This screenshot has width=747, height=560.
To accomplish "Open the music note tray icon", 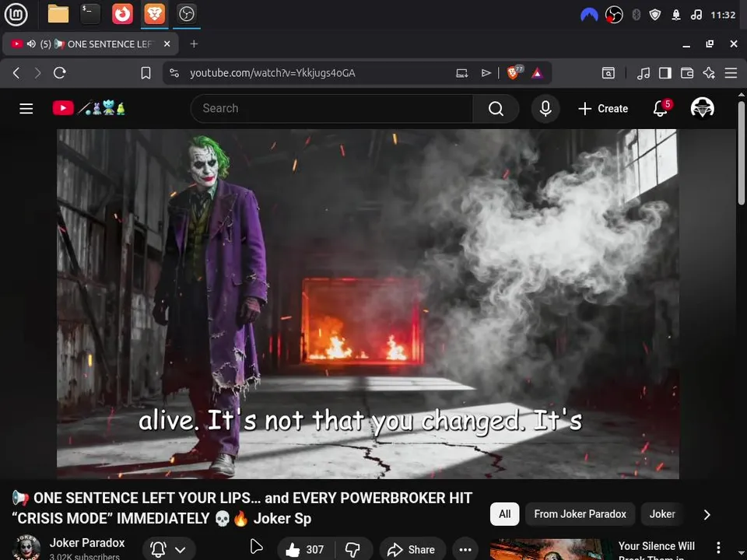I will tap(696, 15).
